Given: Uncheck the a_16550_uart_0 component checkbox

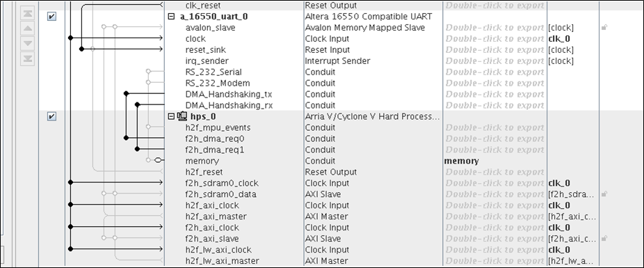Looking at the screenshot, I should pos(51,17).
